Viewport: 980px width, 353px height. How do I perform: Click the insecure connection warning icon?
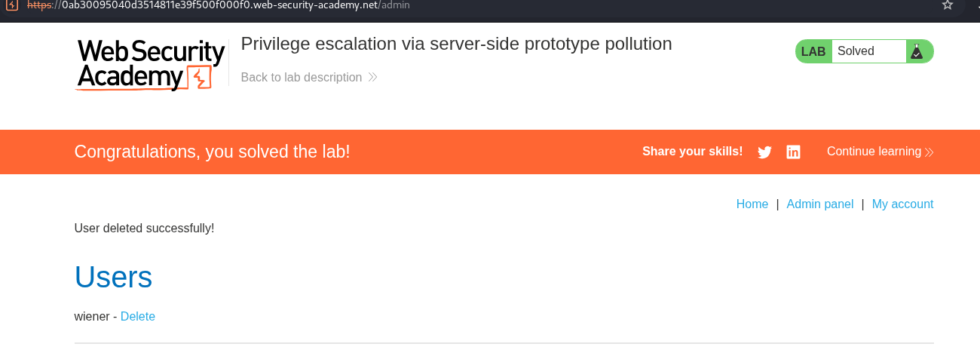coord(11,5)
